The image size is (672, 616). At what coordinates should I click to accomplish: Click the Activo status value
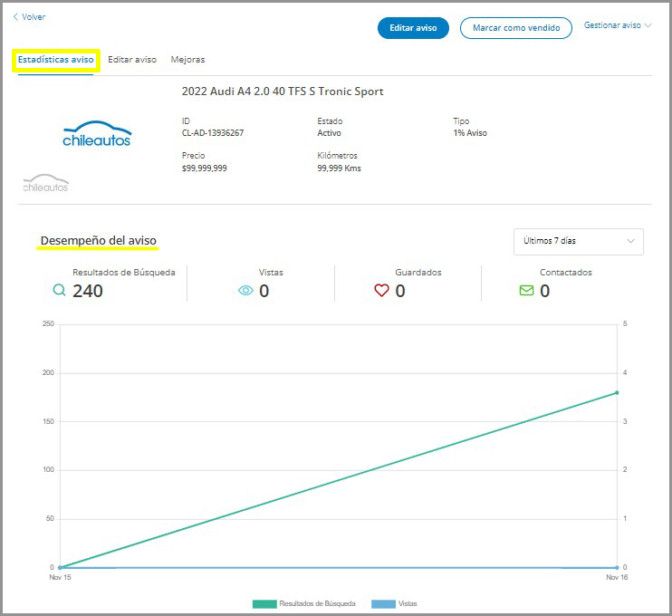[x=329, y=133]
